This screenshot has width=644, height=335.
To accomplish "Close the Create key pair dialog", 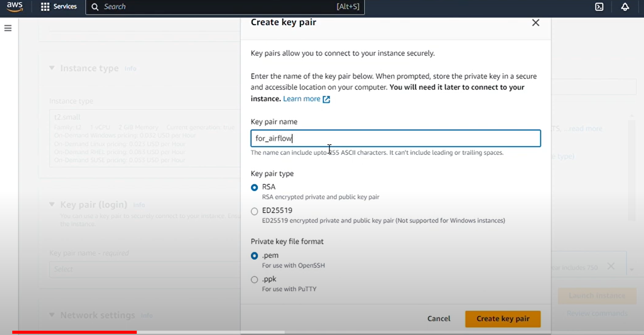I will pos(535,23).
